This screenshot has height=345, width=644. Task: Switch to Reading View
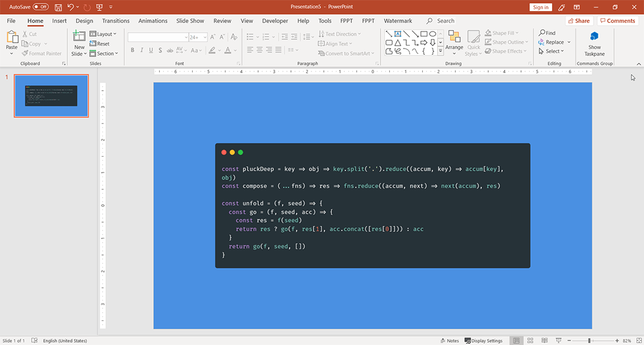click(x=543, y=340)
